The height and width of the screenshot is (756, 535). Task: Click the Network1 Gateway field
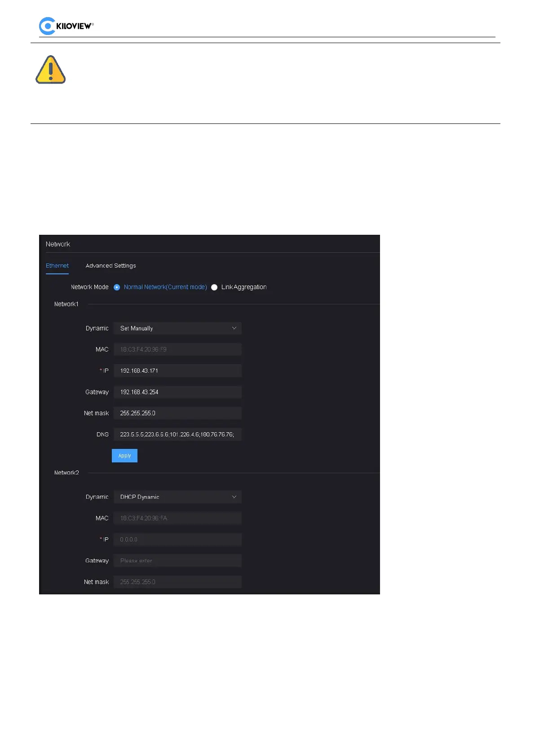[177, 392]
